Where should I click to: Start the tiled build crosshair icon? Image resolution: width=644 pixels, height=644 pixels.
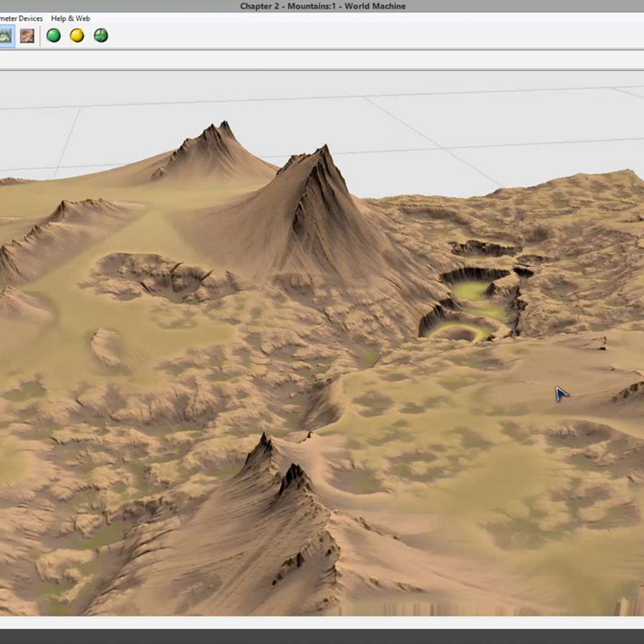[x=101, y=36]
